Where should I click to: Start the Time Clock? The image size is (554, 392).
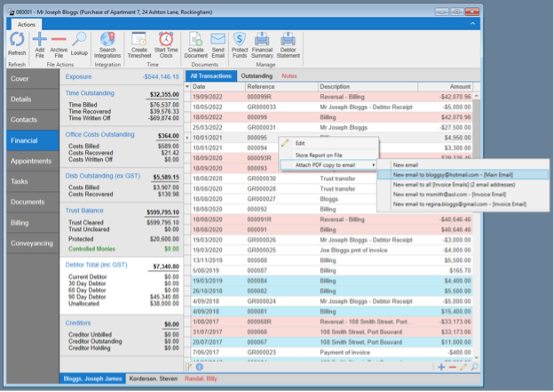(x=166, y=39)
